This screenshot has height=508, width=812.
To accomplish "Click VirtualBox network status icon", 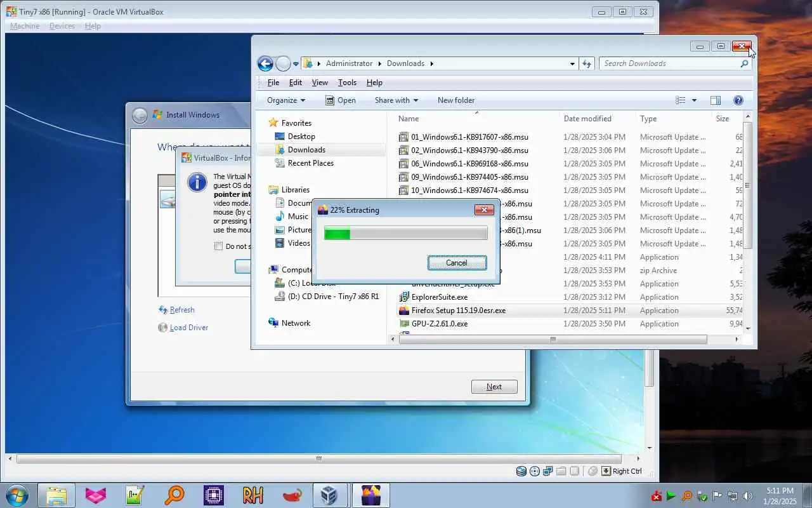I will point(548,471).
